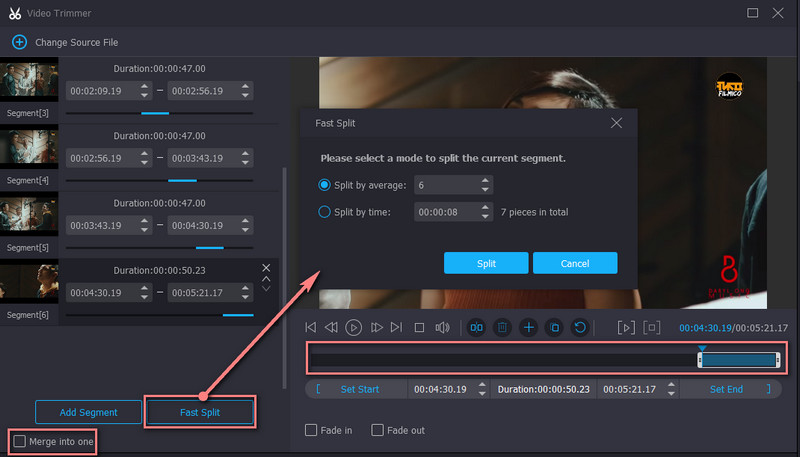
Task: Delete segment with the trash icon
Action: tap(503, 327)
